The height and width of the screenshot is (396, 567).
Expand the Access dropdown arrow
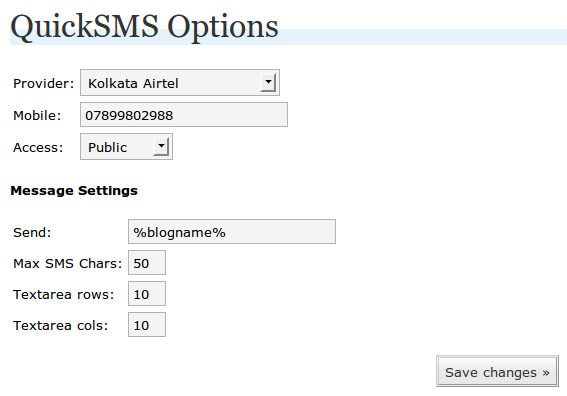(x=161, y=147)
